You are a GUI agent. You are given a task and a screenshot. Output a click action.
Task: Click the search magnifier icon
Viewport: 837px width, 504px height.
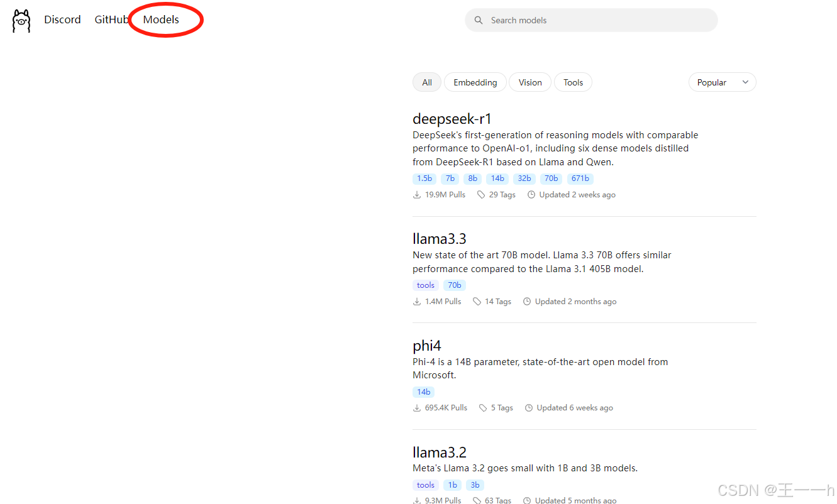click(479, 20)
